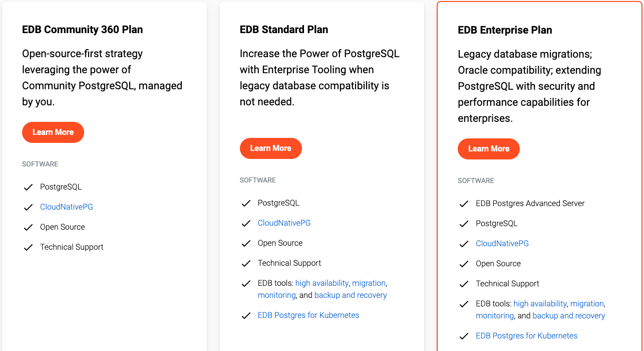Click the Open Source checkmark in Enterprise Plan
This screenshot has height=351, width=644.
coord(464,263)
